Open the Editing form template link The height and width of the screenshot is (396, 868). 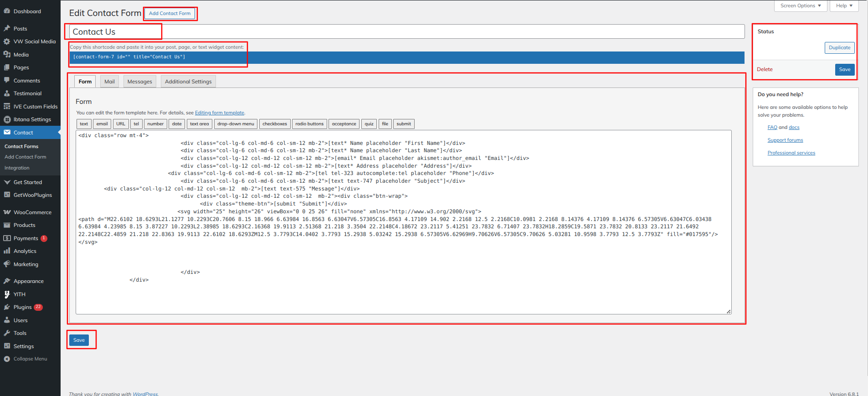220,113
